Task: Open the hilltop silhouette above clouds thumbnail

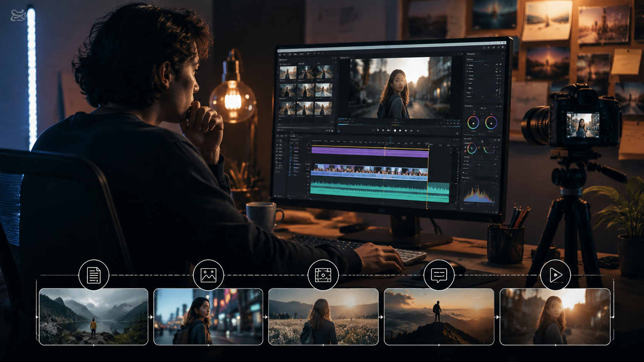Action: pos(439,317)
